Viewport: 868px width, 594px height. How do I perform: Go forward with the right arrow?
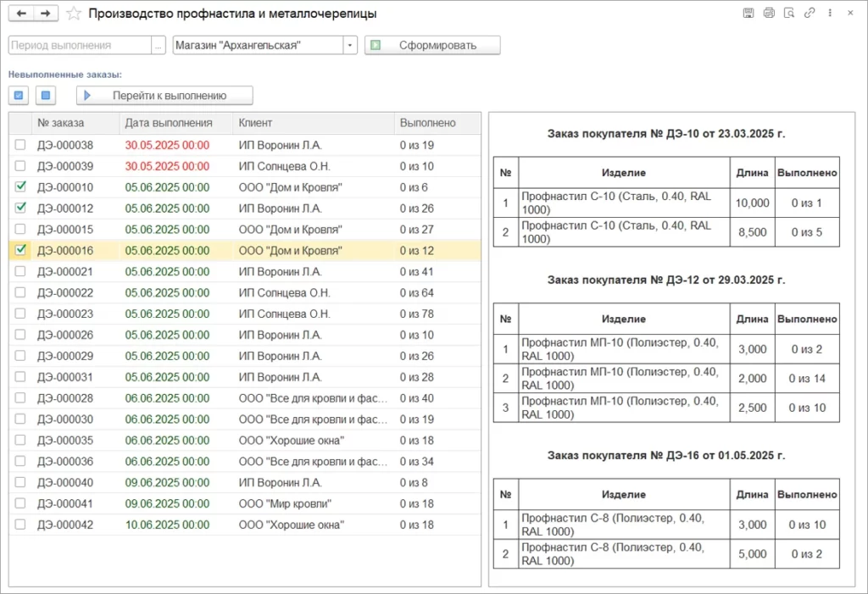[46, 14]
